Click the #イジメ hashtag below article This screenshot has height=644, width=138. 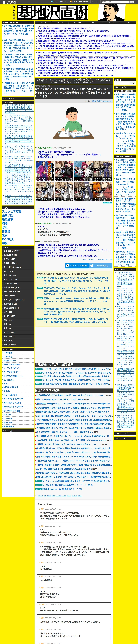coord(40,496)
